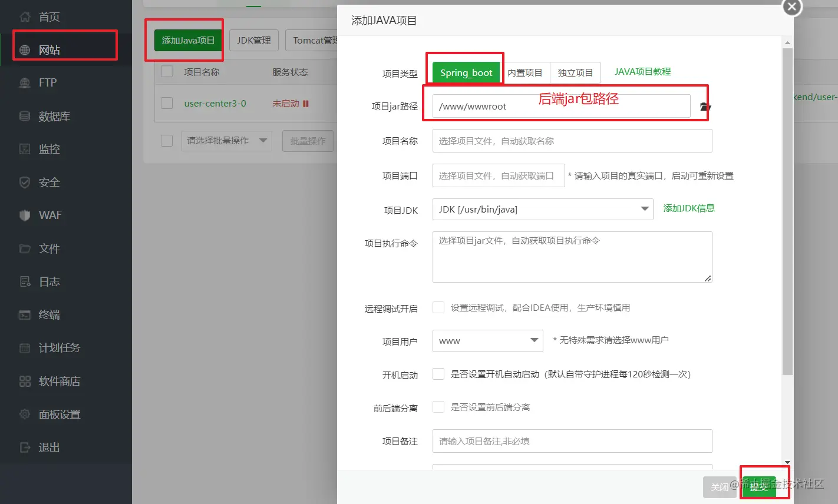Focus the 项目备注 input field
The width and height of the screenshot is (838, 504).
pyautogui.click(x=572, y=441)
